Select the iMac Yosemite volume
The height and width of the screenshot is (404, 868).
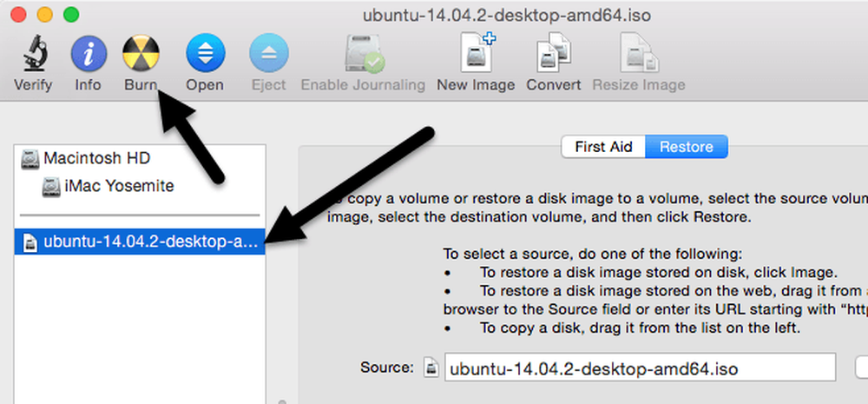click(x=140, y=186)
